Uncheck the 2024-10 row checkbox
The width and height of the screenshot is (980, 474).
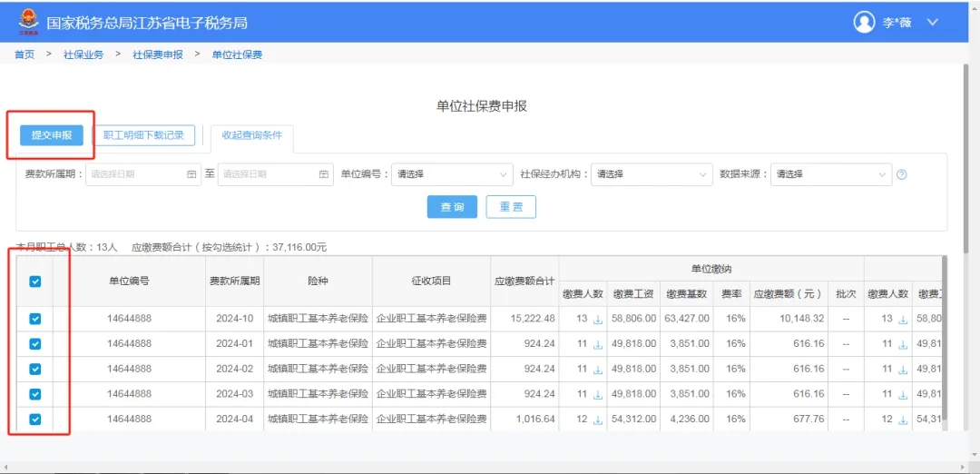[x=35, y=319]
